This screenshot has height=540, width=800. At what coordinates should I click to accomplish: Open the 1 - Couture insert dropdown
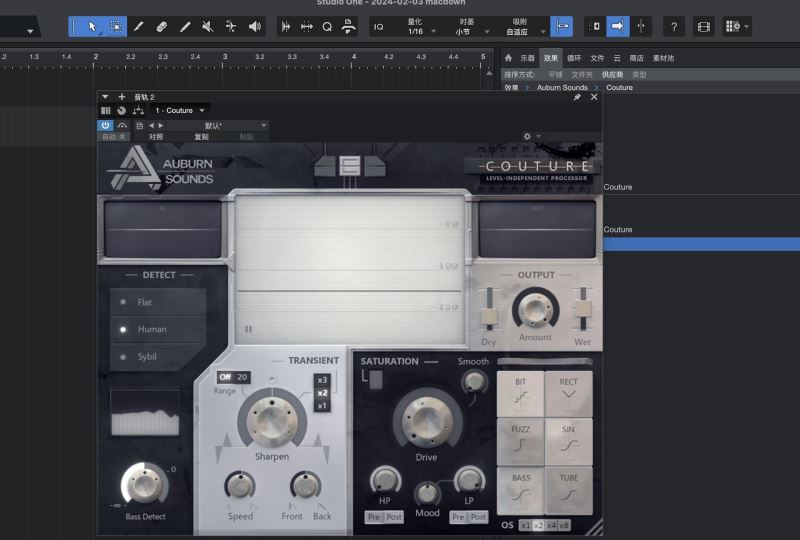click(x=179, y=110)
